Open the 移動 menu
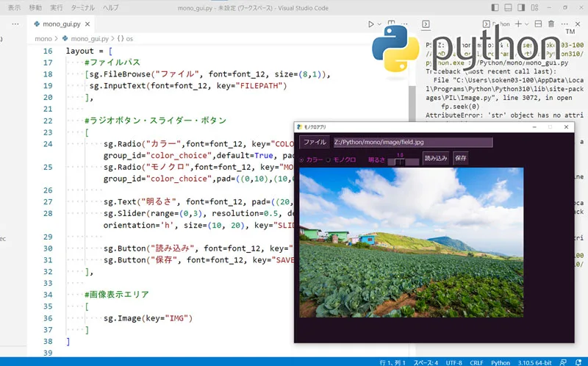Viewport: 588px width, 366px height. click(35, 7)
